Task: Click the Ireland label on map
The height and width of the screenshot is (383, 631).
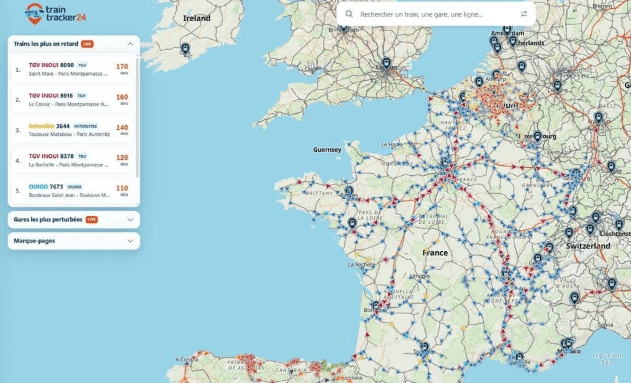Action: tap(197, 18)
